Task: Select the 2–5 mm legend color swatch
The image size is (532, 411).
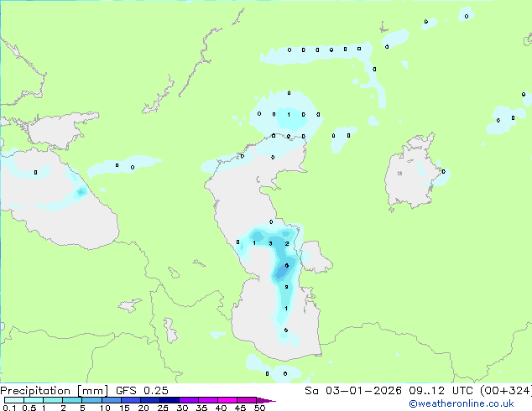Action: pyautogui.click(x=72, y=400)
